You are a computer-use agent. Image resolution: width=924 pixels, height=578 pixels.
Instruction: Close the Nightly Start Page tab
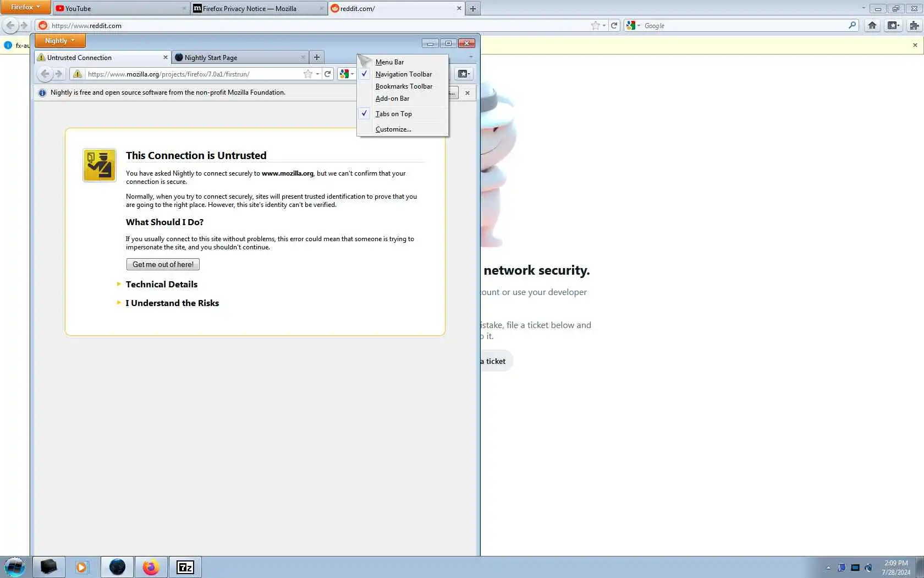pos(303,57)
